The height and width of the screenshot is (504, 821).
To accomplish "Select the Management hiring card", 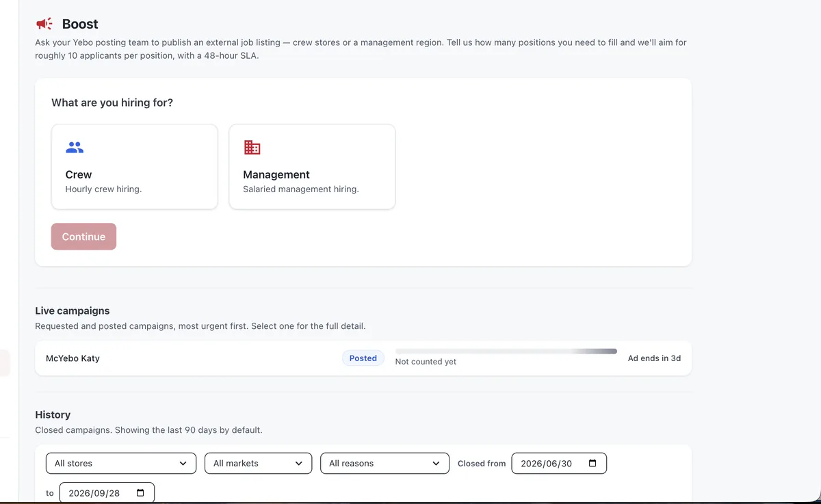I will tap(312, 167).
